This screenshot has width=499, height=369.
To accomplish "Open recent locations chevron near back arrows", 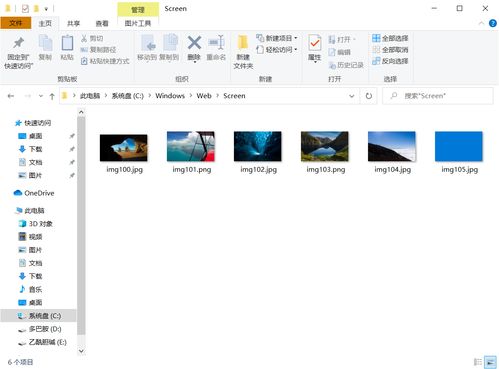I will pyautogui.click(x=41, y=96).
